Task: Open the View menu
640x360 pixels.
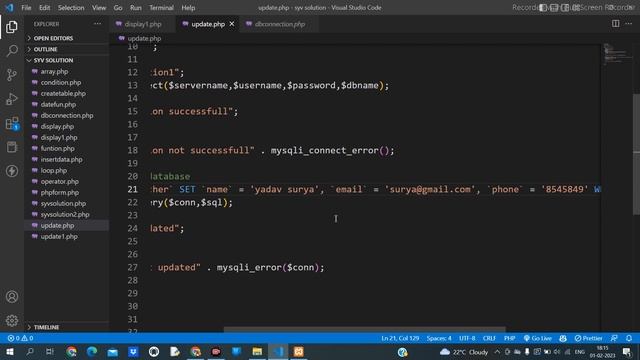Action: 99,8
